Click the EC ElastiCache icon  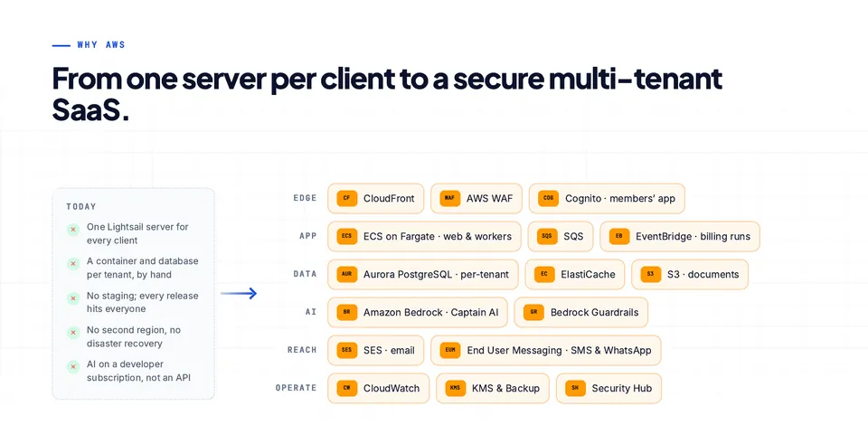point(544,274)
